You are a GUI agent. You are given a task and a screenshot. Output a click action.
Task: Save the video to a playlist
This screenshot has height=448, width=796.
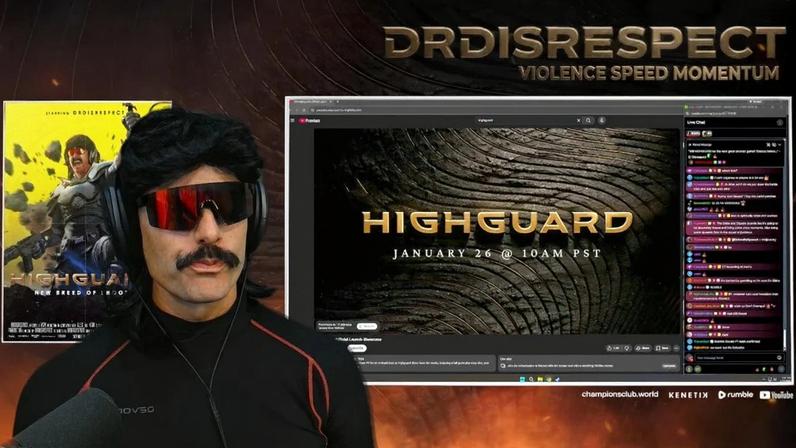662,348
